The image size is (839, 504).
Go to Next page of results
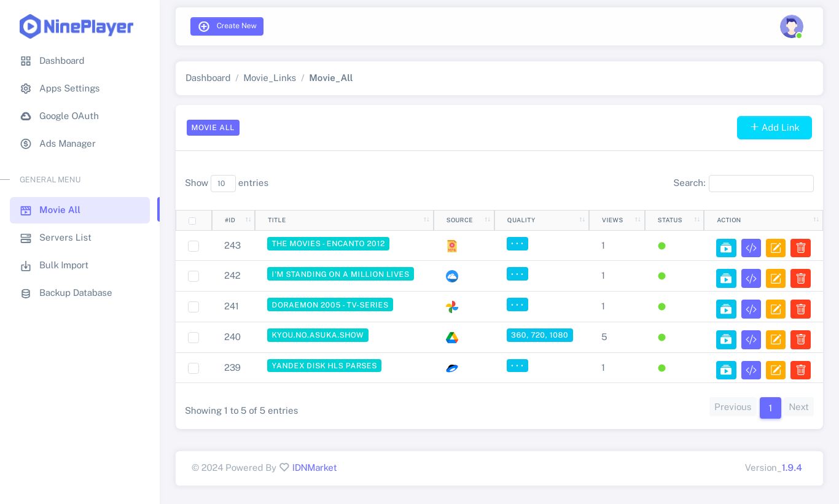tap(798, 407)
